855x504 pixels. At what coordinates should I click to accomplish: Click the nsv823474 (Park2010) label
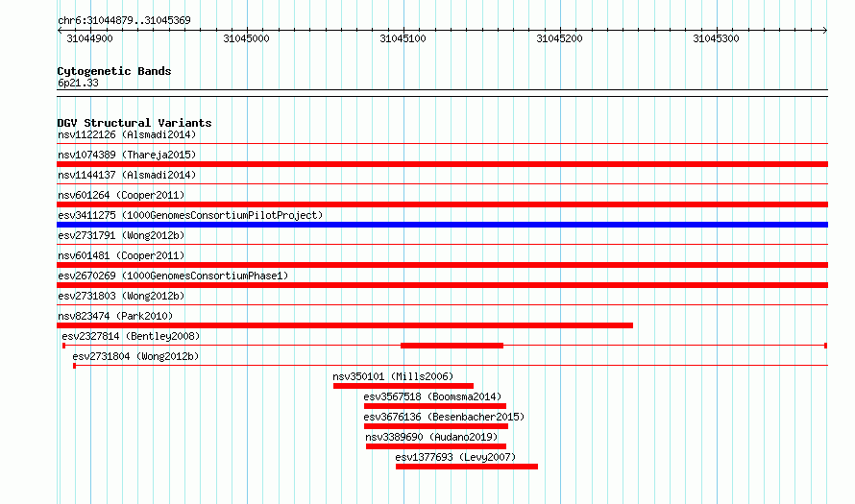115,316
